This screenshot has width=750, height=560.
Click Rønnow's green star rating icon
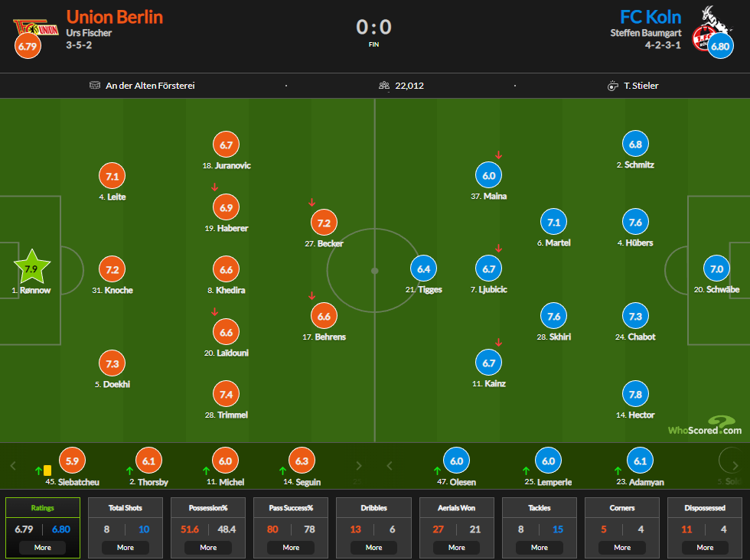31,267
